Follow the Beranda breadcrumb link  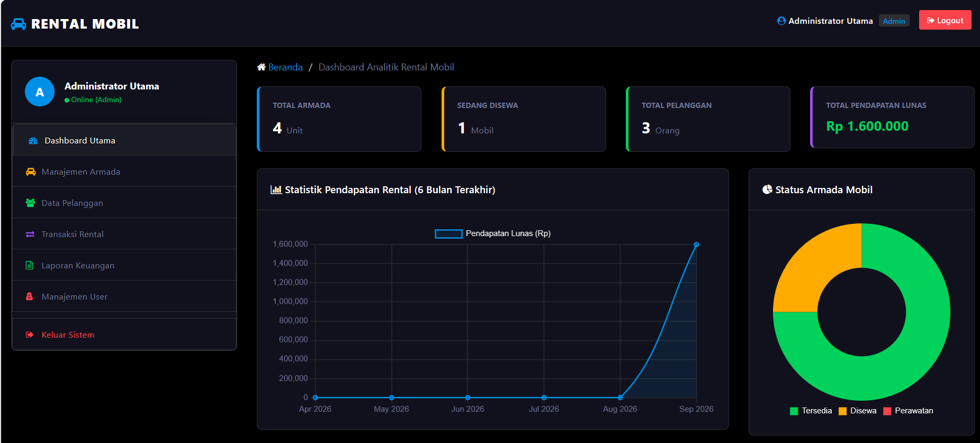(x=285, y=67)
